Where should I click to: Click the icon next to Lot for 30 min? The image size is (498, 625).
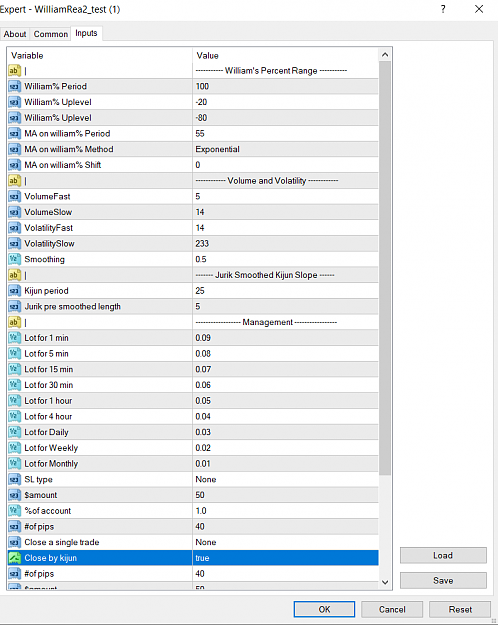point(14,385)
